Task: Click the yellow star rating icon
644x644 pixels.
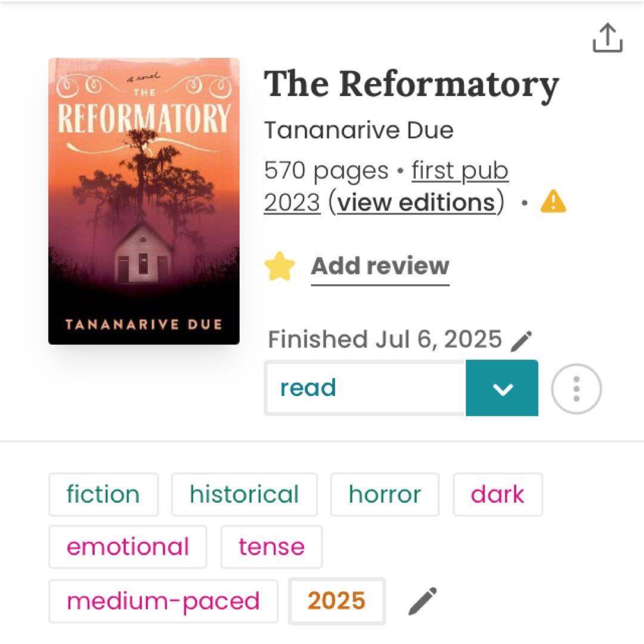Action: 280,267
